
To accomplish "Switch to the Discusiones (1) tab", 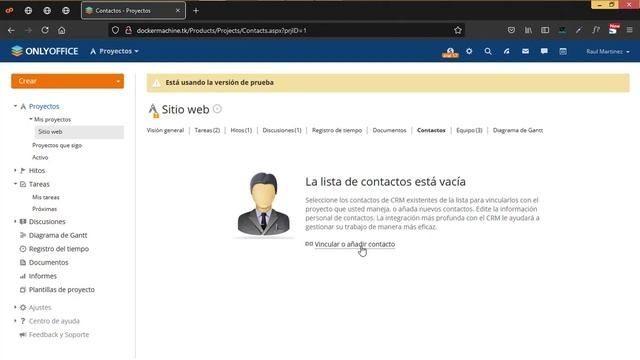I will coord(282,130).
